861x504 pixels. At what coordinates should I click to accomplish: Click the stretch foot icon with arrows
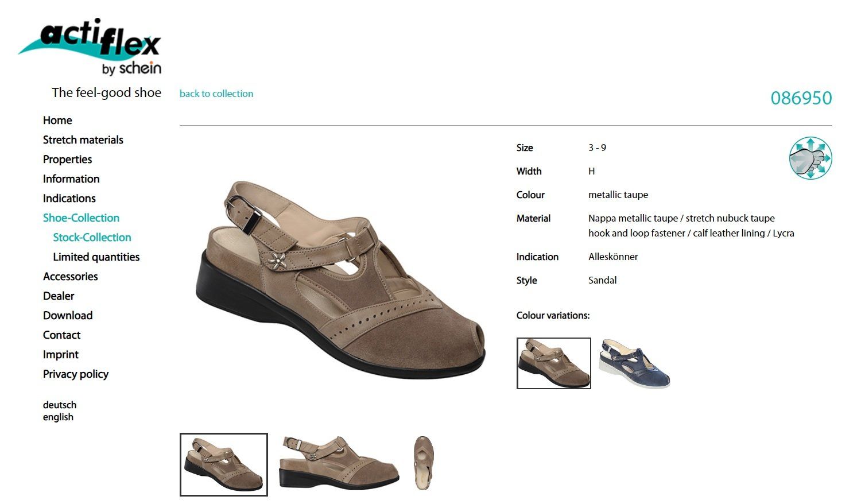(810, 158)
